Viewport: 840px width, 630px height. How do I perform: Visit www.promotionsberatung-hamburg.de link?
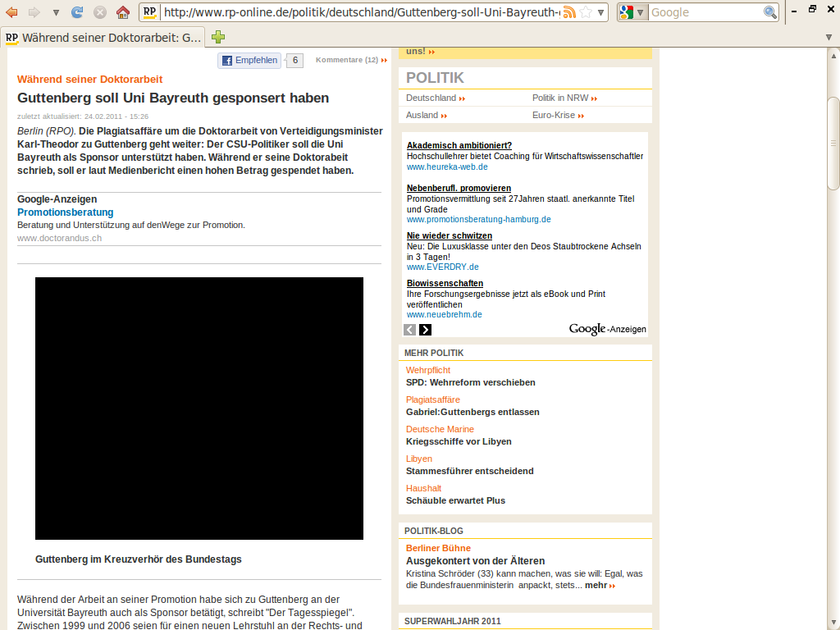point(478,219)
